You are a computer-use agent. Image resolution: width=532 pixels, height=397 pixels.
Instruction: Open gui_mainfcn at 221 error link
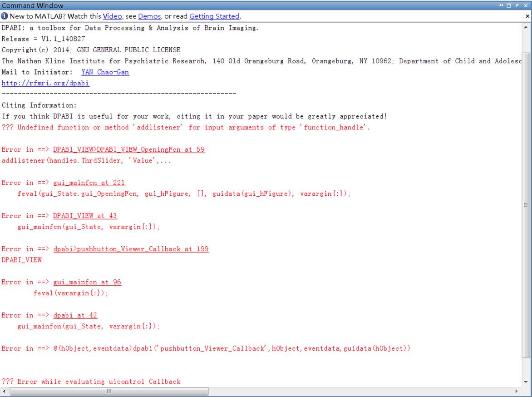tap(89, 183)
